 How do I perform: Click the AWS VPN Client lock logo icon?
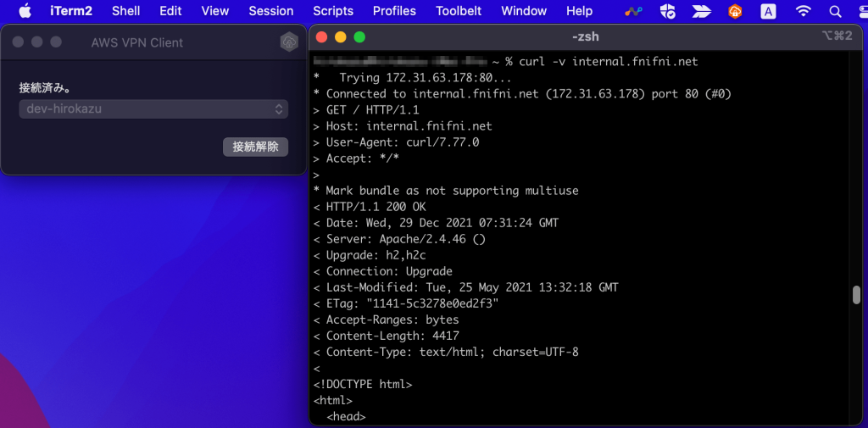(x=289, y=42)
